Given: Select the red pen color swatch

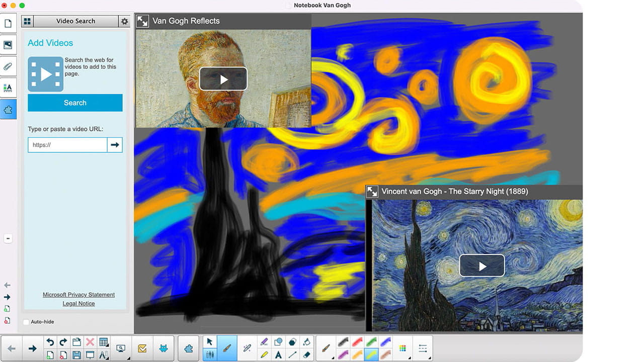Looking at the screenshot, I should (x=358, y=342).
